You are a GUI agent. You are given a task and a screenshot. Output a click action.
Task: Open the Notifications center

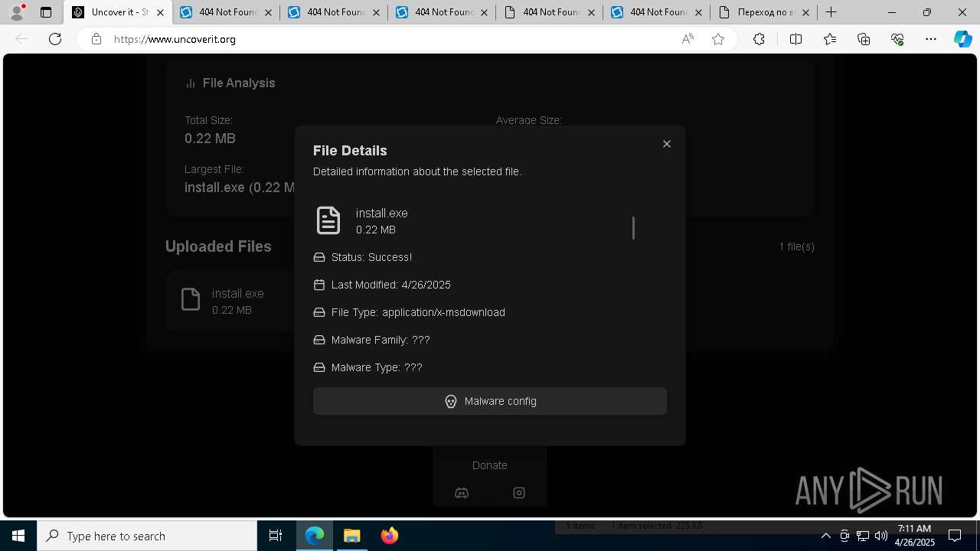pyautogui.click(x=955, y=536)
